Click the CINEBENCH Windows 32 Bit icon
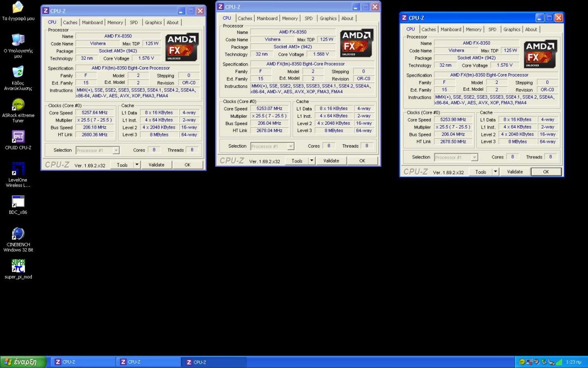 pyautogui.click(x=18, y=240)
